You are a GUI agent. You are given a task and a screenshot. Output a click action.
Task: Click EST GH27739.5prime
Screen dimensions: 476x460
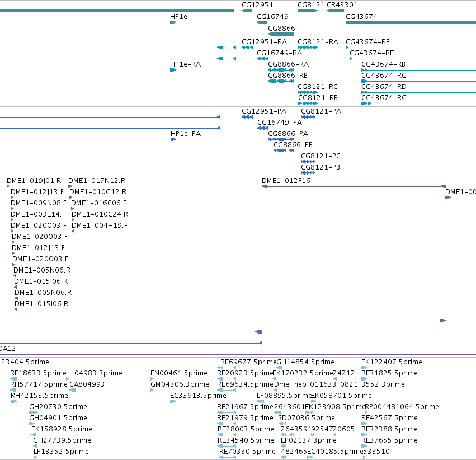pos(62,440)
